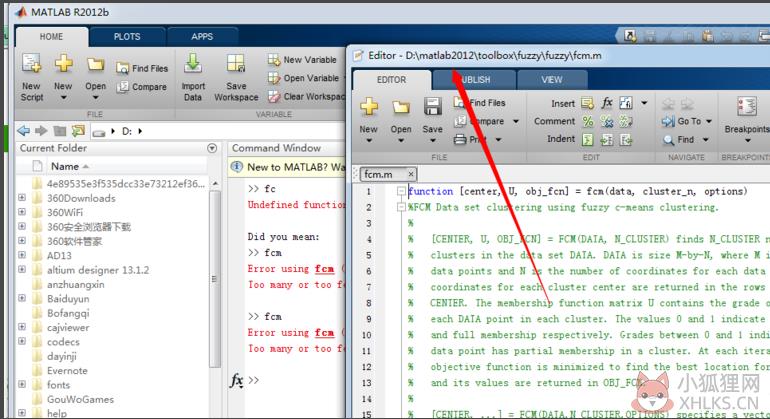Collapse the function code fold on line 1

pos(401,191)
